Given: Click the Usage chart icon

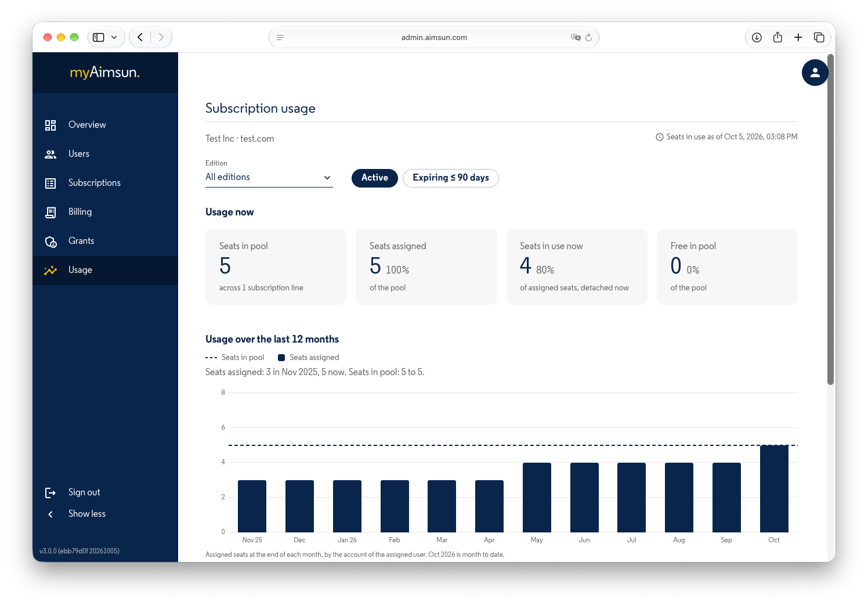Looking at the screenshot, I should click(50, 270).
